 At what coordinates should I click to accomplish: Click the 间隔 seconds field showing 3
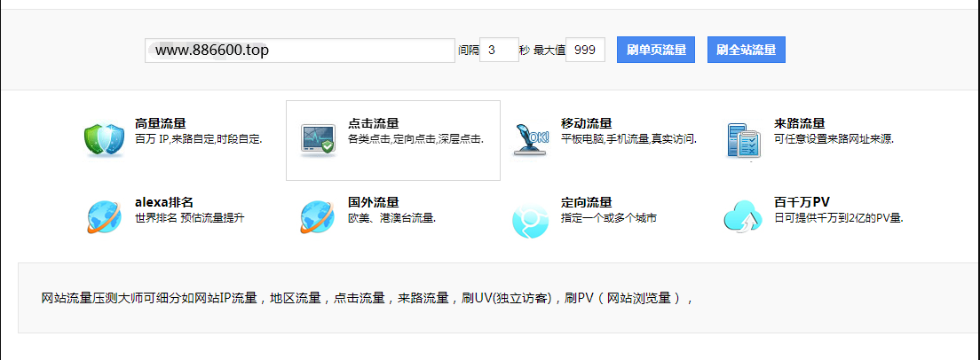(499, 50)
